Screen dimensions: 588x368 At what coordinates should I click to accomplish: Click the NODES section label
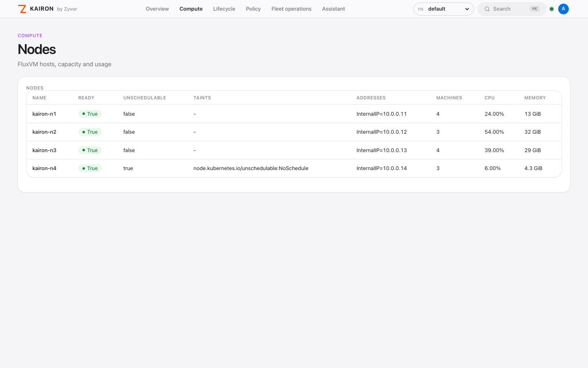(x=35, y=88)
